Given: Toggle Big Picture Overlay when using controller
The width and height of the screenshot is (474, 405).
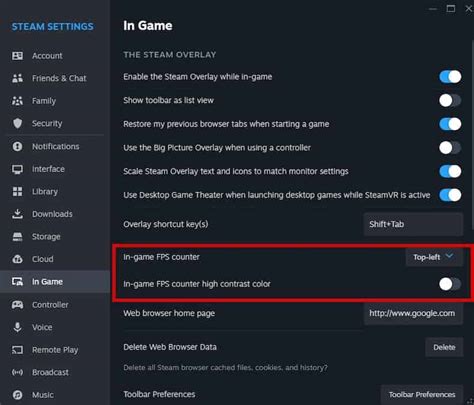Looking at the screenshot, I should (450, 147).
